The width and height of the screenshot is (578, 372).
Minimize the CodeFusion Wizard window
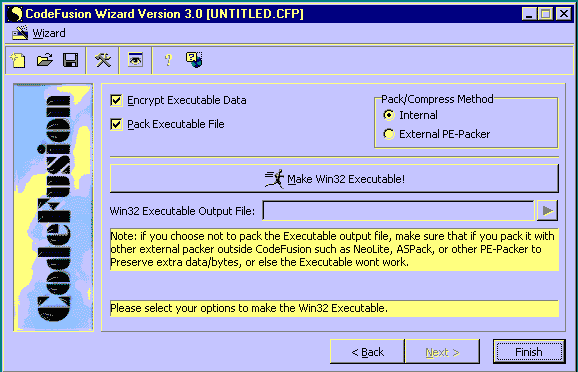pos(529,14)
